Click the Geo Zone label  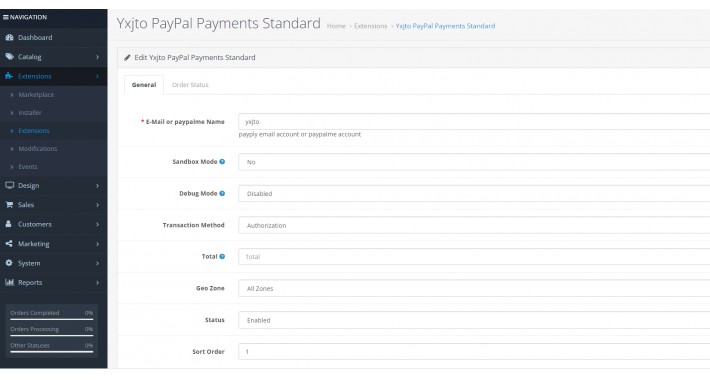[210, 288]
